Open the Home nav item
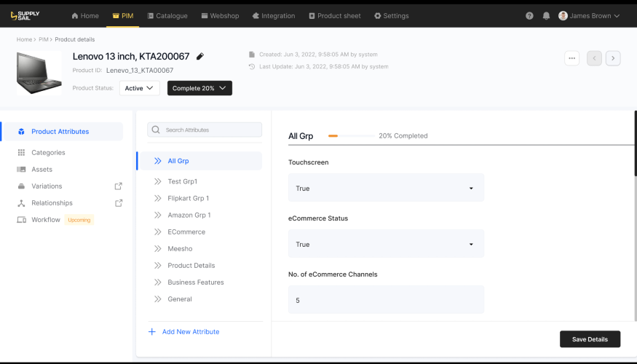Image resolution: width=637 pixels, height=364 pixels. [x=85, y=16]
